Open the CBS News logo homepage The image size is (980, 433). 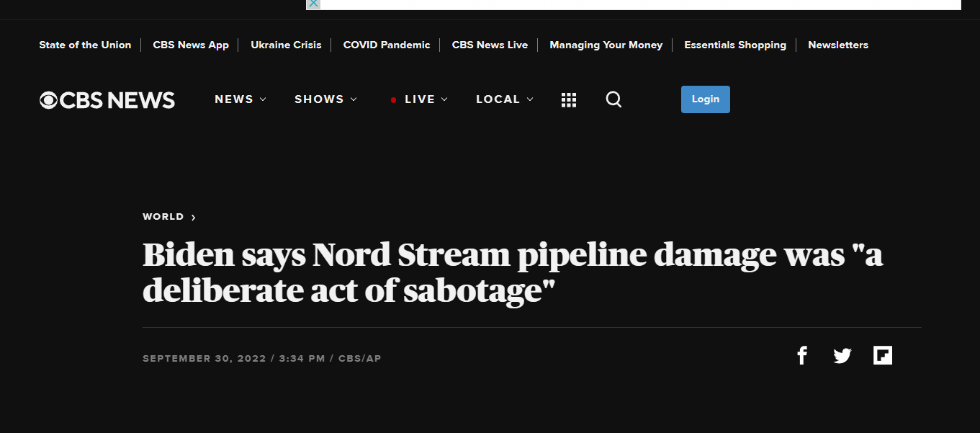pyautogui.click(x=107, y=99)
